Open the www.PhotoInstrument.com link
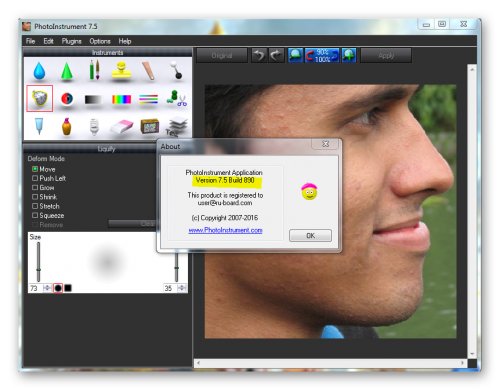The width and height of the screenshot is (500, 390). (x=225, y=230)
